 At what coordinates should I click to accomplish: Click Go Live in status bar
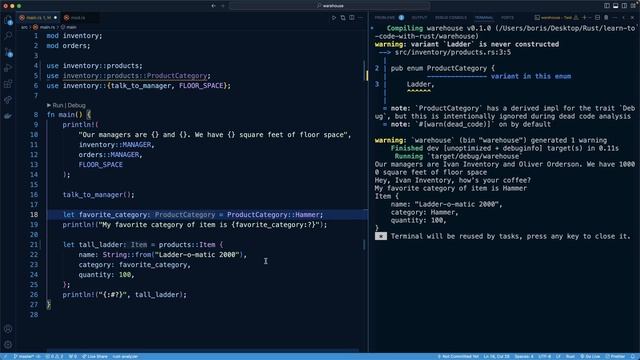pyautogui.click(x=590, y=356)
